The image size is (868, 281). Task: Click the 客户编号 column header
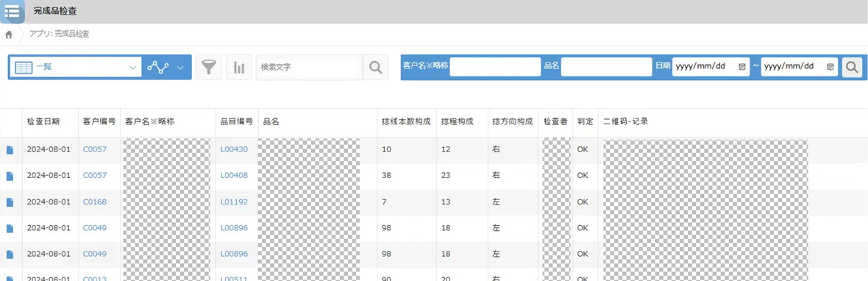(99, 121)
